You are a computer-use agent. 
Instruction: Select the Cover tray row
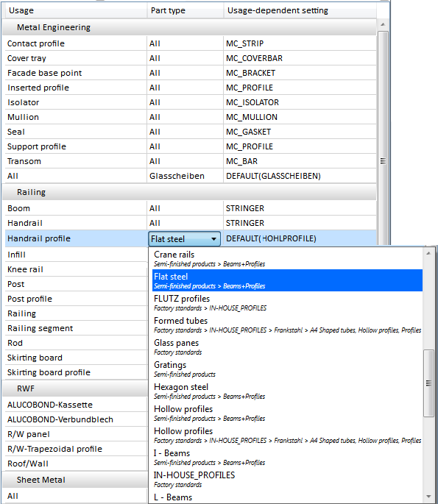191,58
